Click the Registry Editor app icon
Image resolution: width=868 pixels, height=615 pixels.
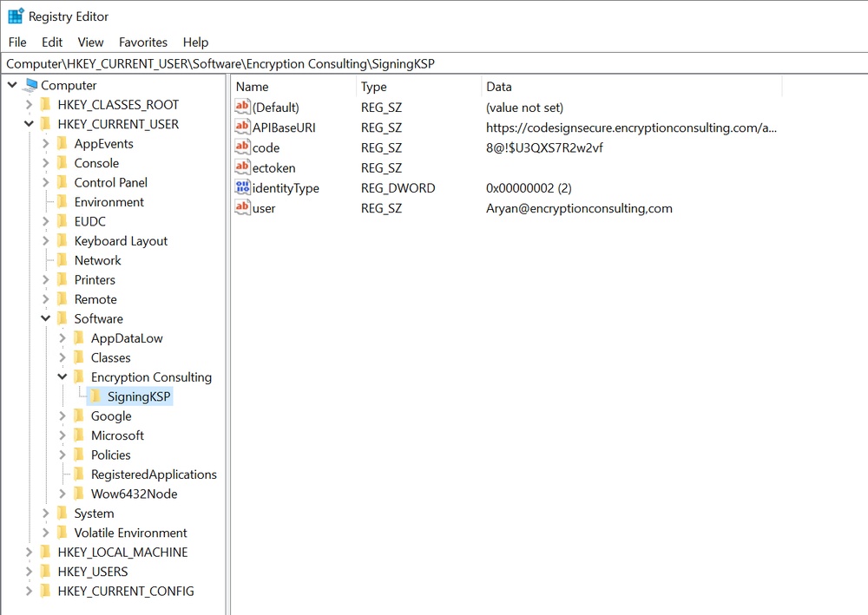[16, 16]
